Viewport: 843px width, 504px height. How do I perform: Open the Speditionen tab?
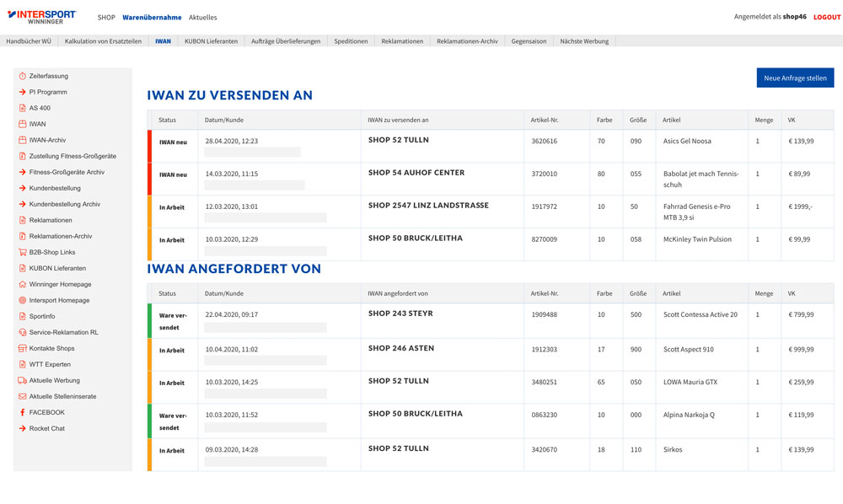click(351, 41)
